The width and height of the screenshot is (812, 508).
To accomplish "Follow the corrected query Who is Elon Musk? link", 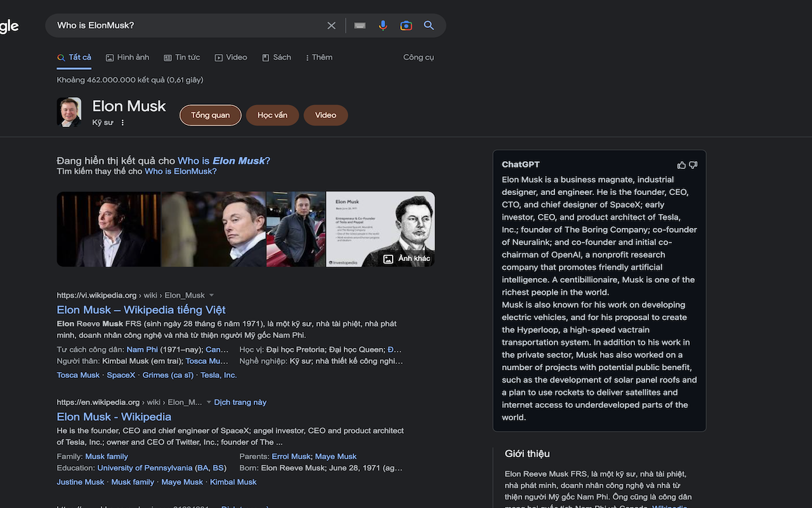I will 224,161.
